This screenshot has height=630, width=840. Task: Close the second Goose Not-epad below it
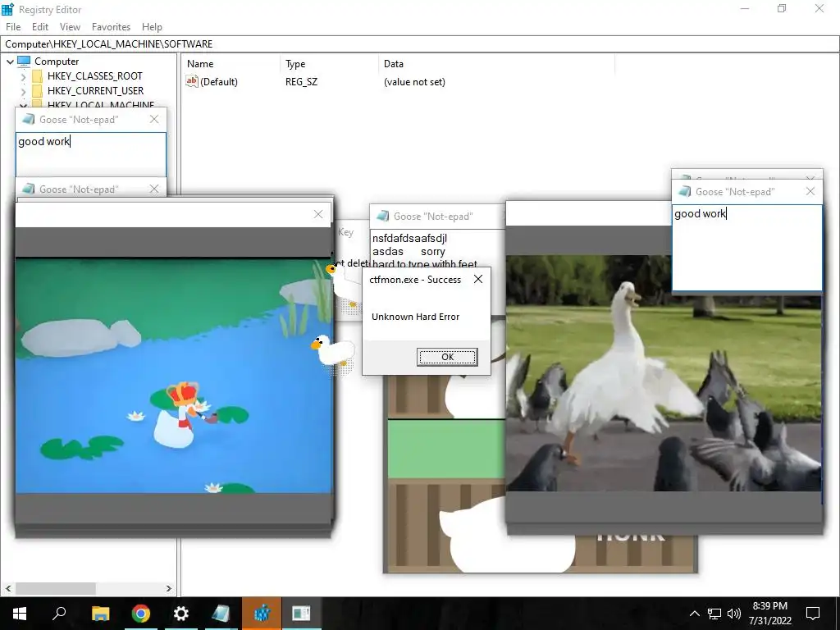coord(154,189)
